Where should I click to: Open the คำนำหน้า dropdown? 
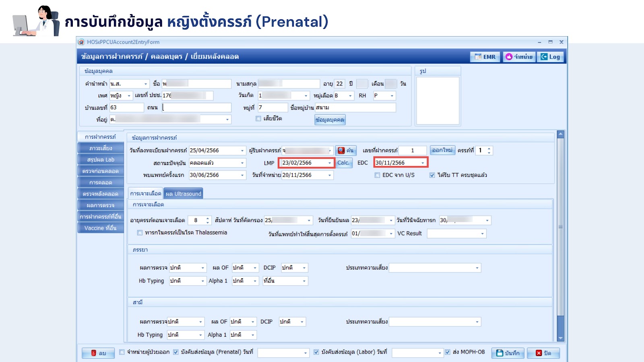point(146,84)
